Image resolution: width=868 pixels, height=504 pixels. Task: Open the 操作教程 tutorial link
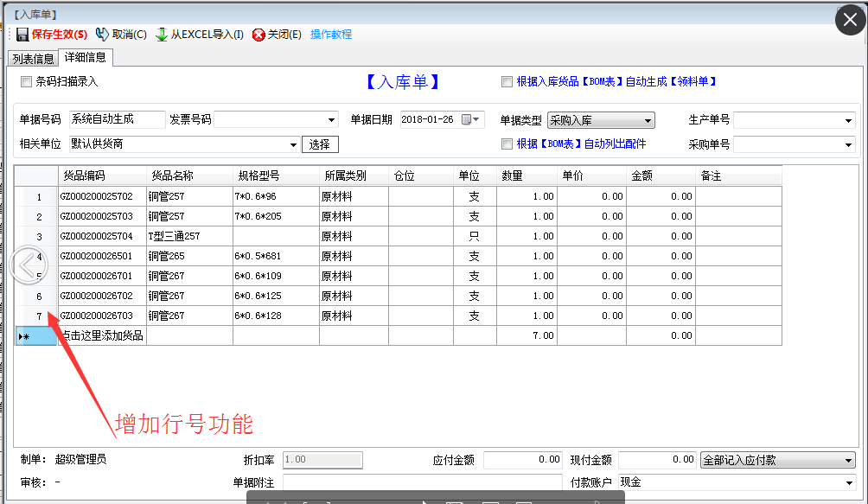pos(331,35)
